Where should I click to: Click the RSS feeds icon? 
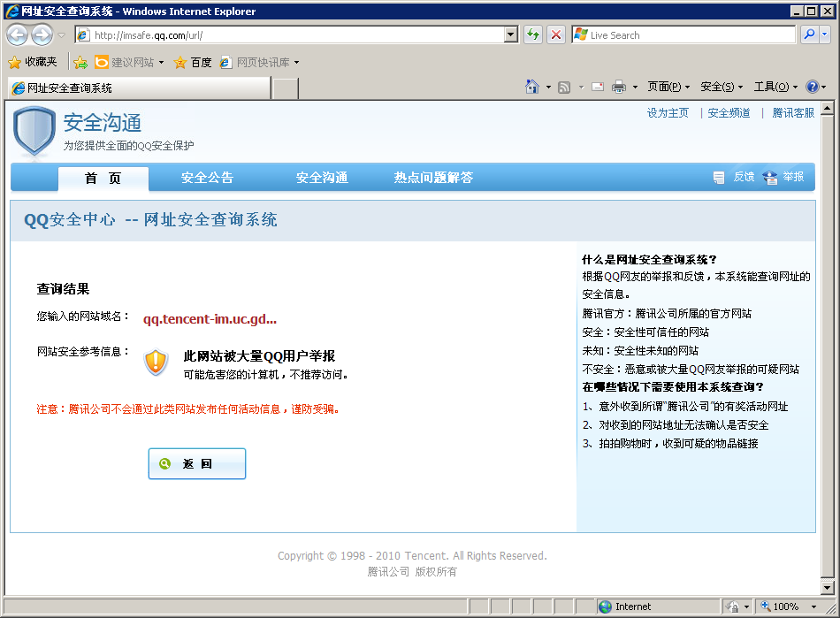pyautogui.click(x=564, y=87)
